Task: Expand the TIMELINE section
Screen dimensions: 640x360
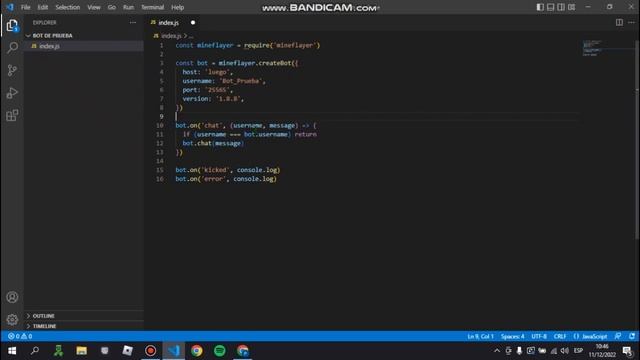Action: point(44,326)
